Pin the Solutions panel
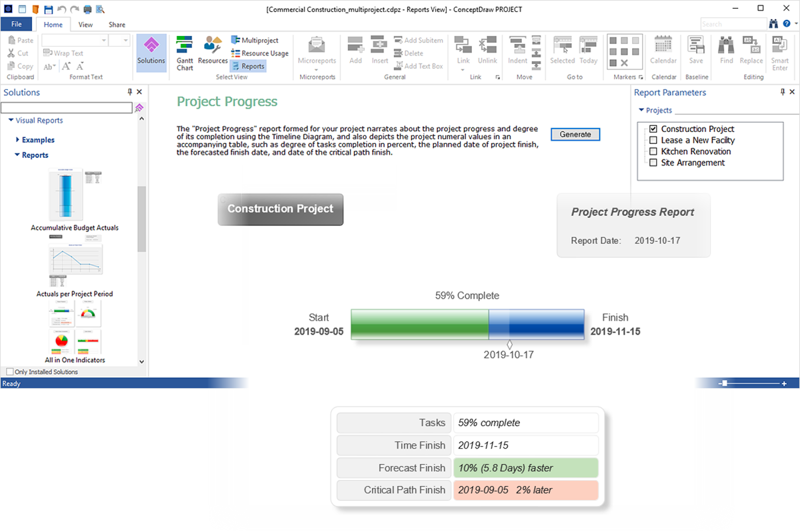This screenshot has height=532, width=800. point(130,93)
